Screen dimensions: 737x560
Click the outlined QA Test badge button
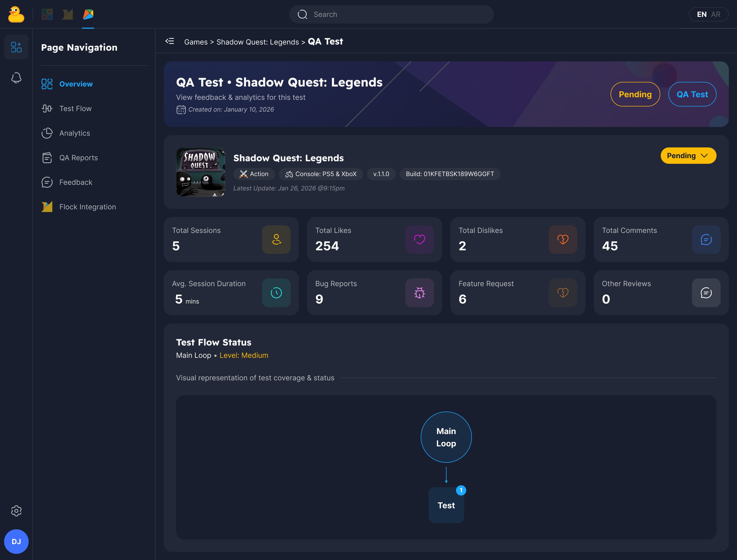pos(692,94)
